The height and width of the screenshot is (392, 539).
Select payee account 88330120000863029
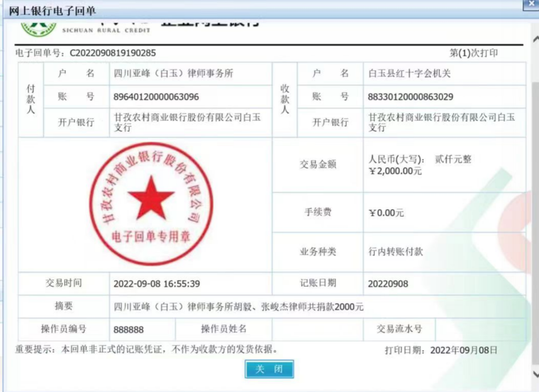[410, 97]
